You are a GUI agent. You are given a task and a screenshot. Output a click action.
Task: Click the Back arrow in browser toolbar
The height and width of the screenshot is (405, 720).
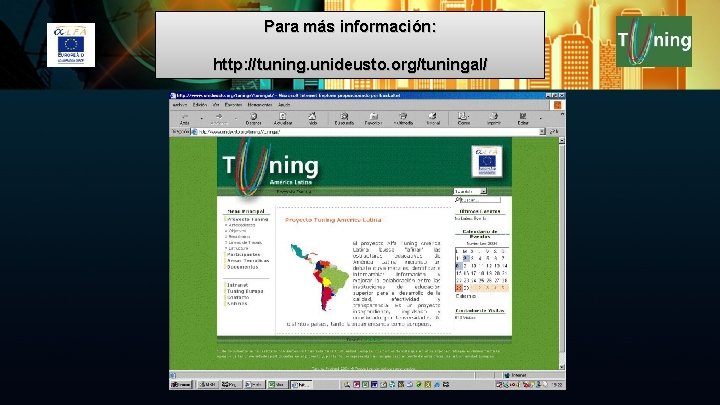[185, 117]
